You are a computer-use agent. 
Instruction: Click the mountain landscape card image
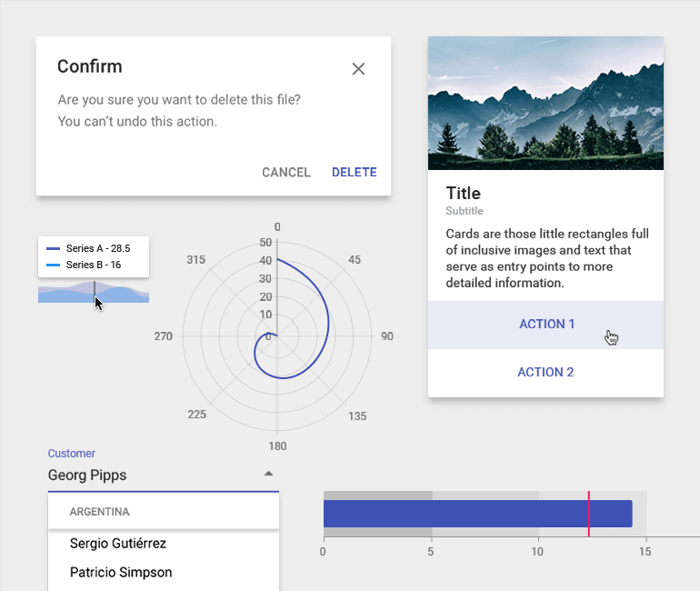(545, 103)
